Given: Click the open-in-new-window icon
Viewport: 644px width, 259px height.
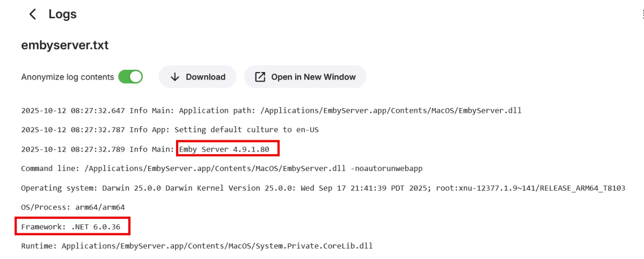Looking at the screenshot, I should tap(260, 77).
